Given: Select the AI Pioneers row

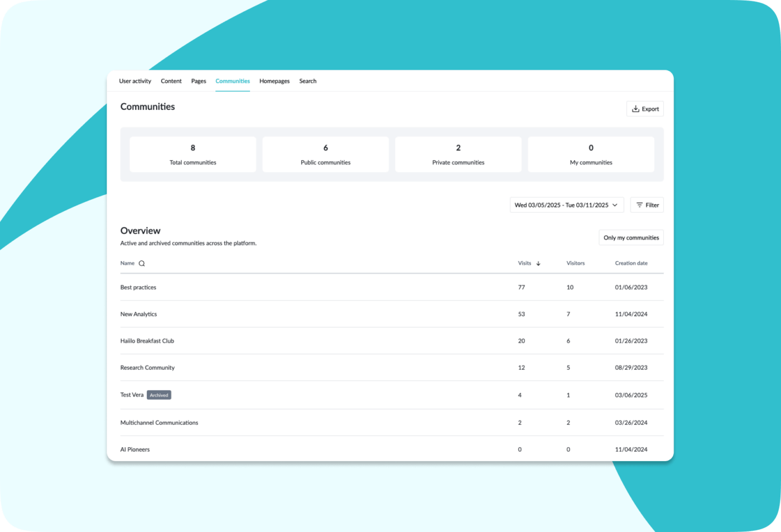Looking at the screenshot, I should 392,449.
